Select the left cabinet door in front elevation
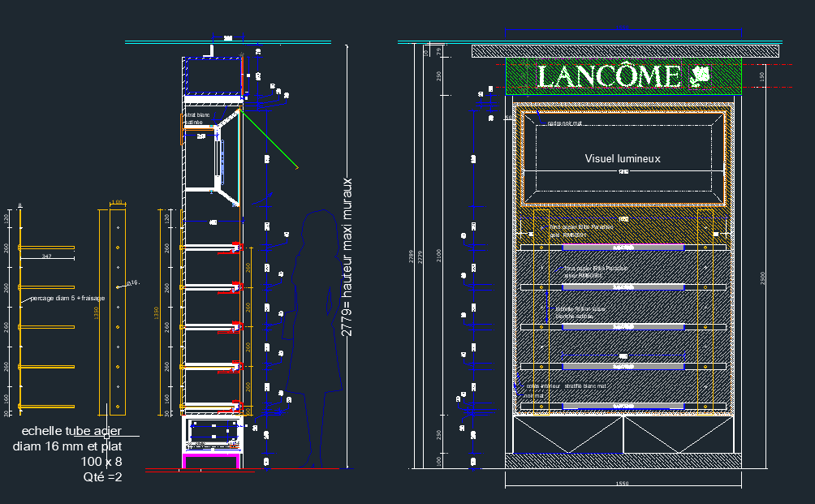Viewport: 815px width, 504px height. tap(567, 434)
